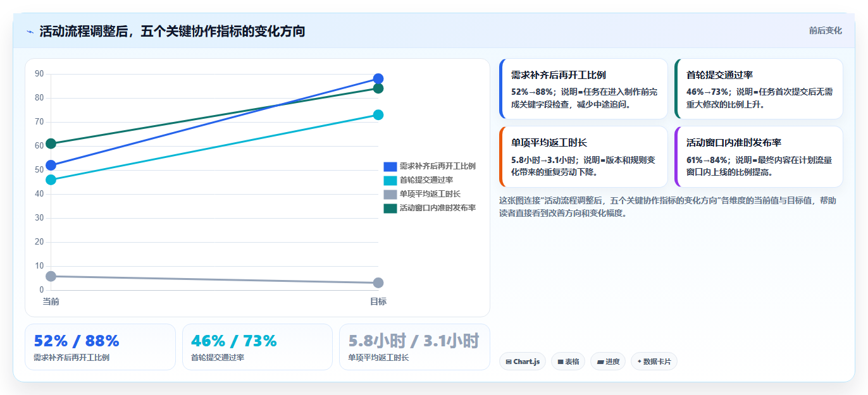Click the main title 活动流程调整后，五个关键协作指标的变化方向

click(x=172, y=31)
